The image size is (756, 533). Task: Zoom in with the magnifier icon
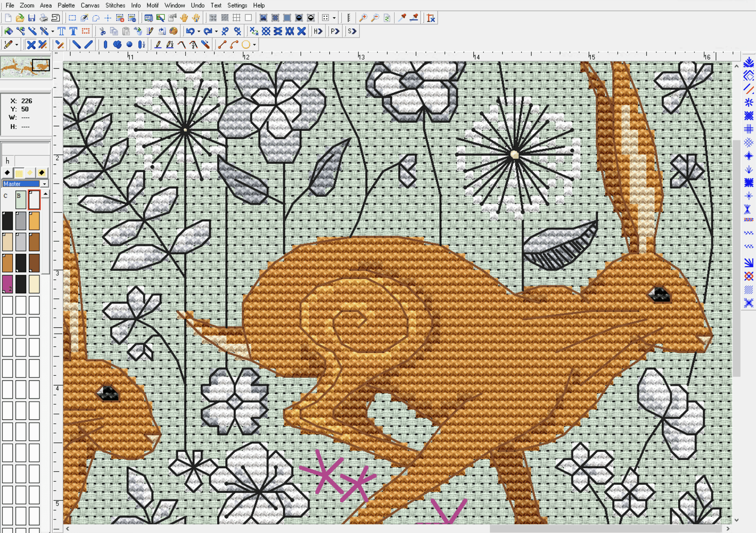coord(364,18)
